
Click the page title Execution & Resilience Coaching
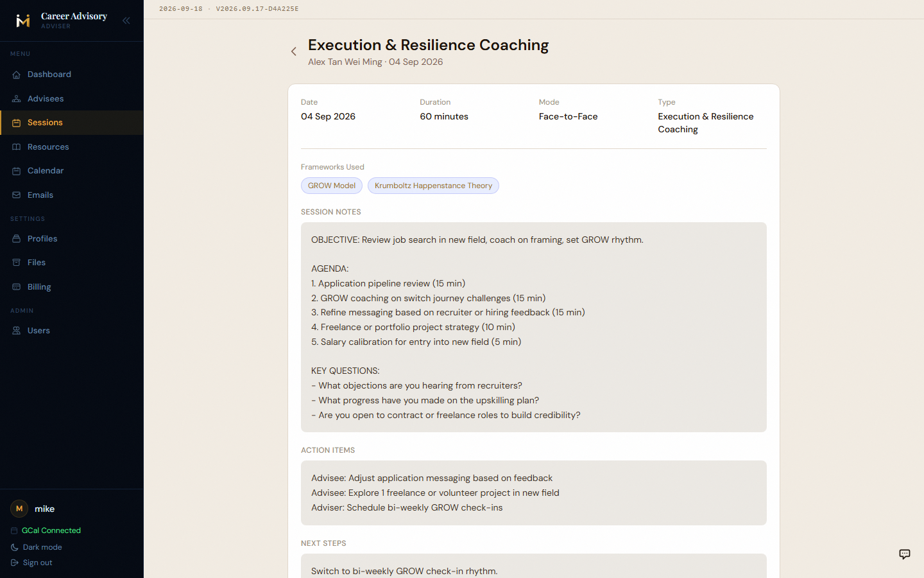tap(428, 45)
